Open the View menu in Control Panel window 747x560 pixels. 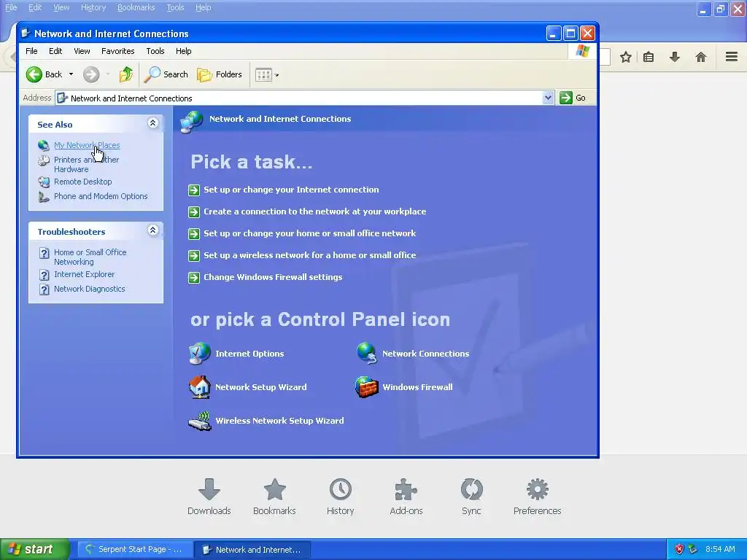82,51
